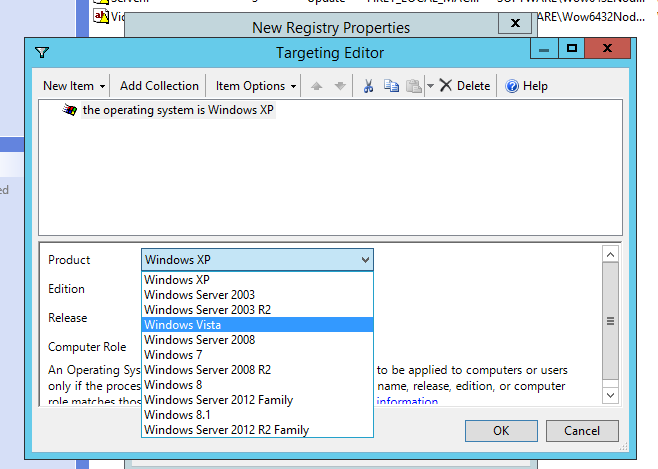
Task: Choose Windows Server 2008 option
Action: point(257,340)
